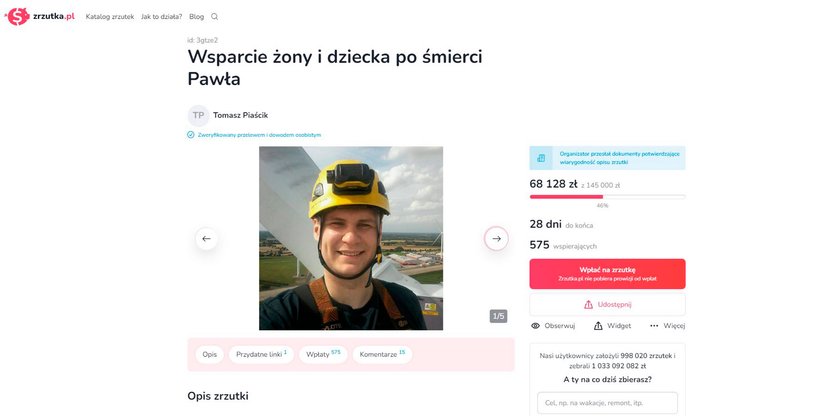Click the verification checkmark icon
Viewport: 840px width, 416px height.
pyautogui.click(x=191, y=135)
